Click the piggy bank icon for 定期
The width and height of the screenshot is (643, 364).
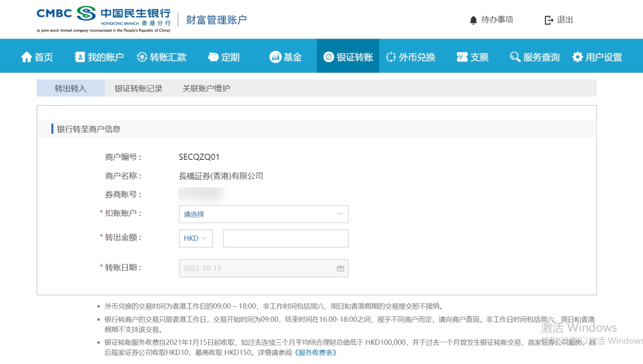click(x=214, y=57)
